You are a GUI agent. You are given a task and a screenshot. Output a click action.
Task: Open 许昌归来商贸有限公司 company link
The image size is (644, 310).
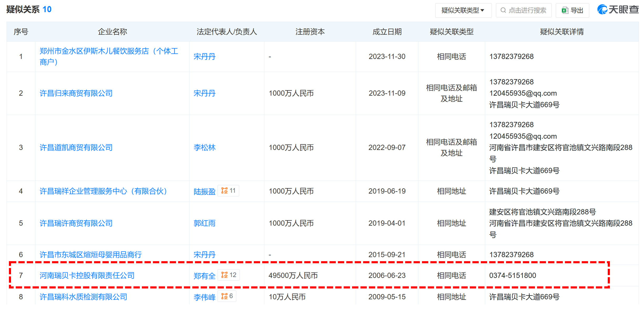(x=76, y=93)
